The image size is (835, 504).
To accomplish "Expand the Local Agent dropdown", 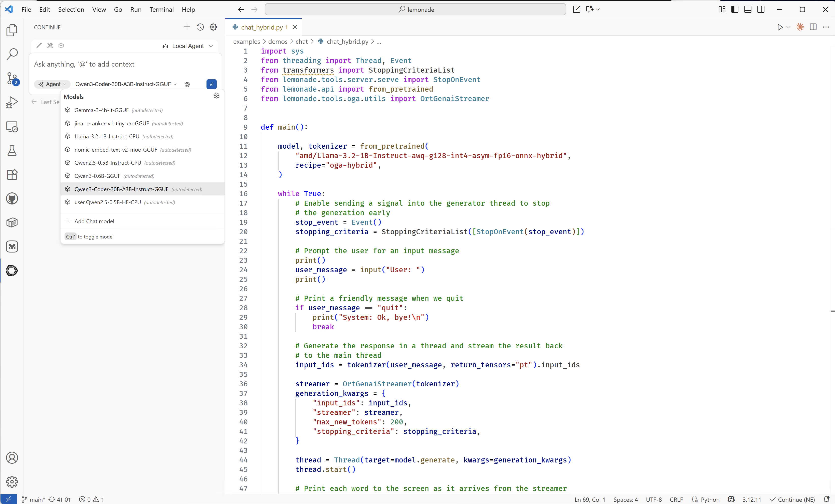I will [x=188, y=46].
